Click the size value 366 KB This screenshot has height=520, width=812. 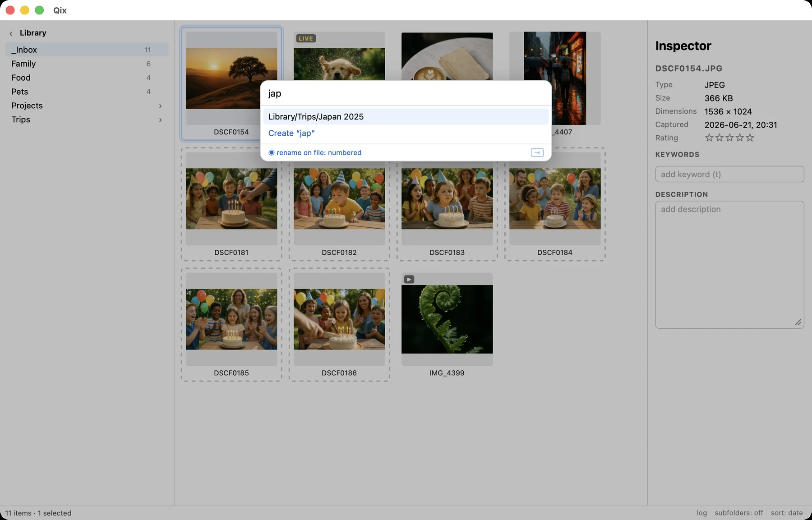719,98
